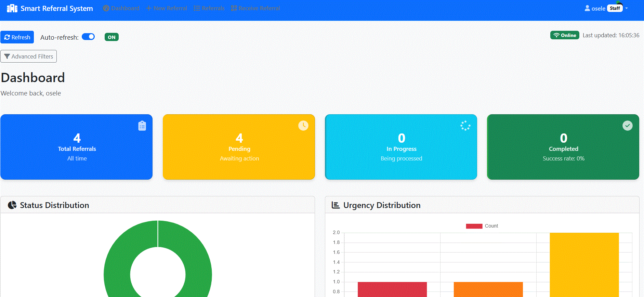
Task: Expand the osele user dropdown arrow
Action: click(x=627, y=8)
